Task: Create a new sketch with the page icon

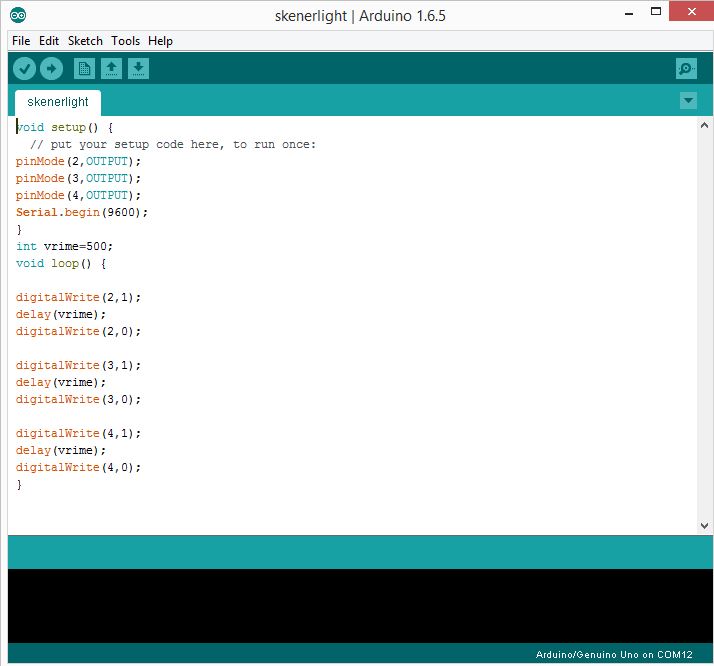Action: point(84,69)
